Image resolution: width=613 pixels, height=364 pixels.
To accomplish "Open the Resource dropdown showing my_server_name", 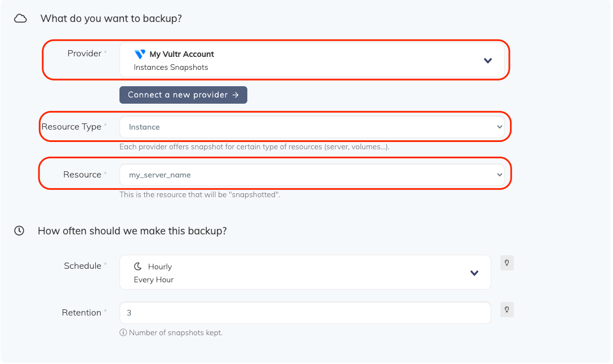I will point(312,175).
